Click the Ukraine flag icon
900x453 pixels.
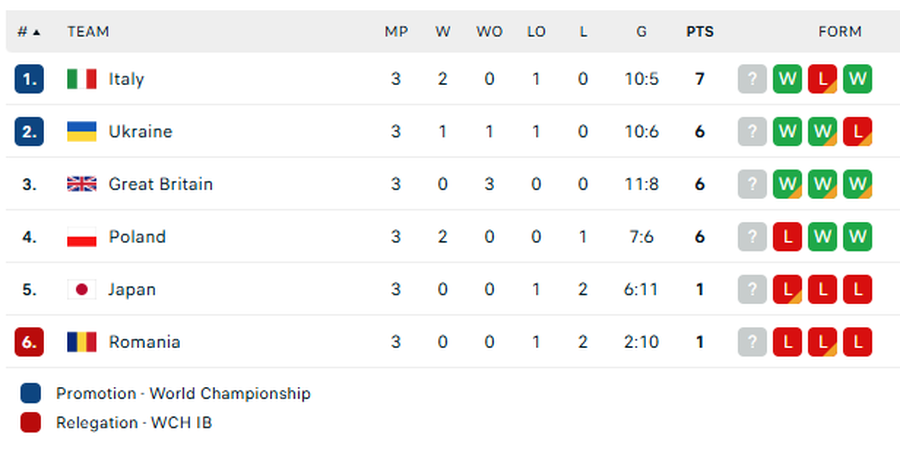point(81,132)
